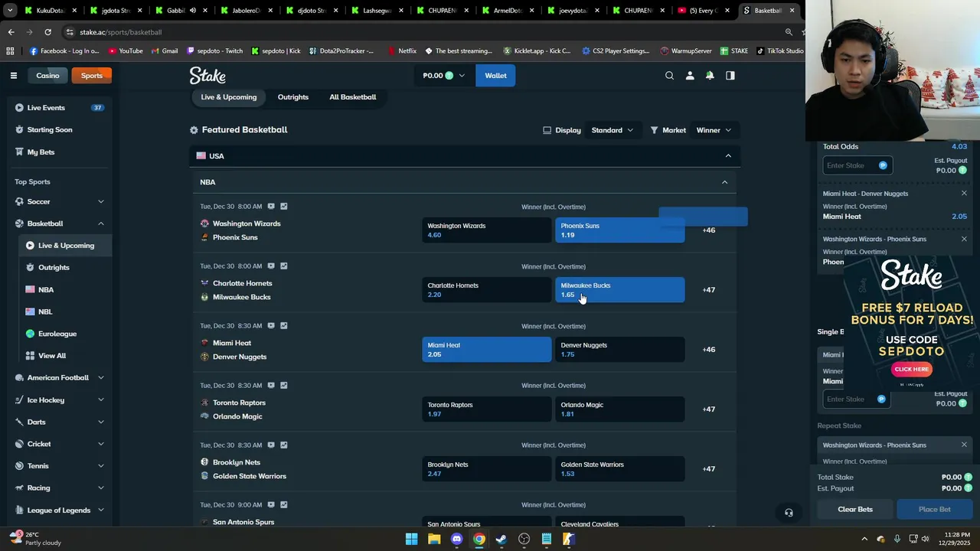Click the browser address bar
This screenshot has height=551, width=980.
pos(421,32)
